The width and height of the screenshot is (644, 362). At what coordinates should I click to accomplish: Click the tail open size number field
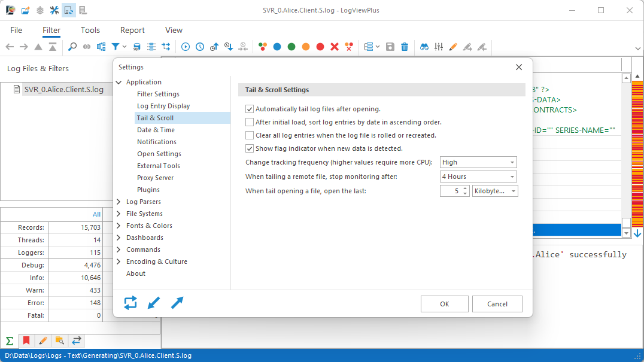451,191
